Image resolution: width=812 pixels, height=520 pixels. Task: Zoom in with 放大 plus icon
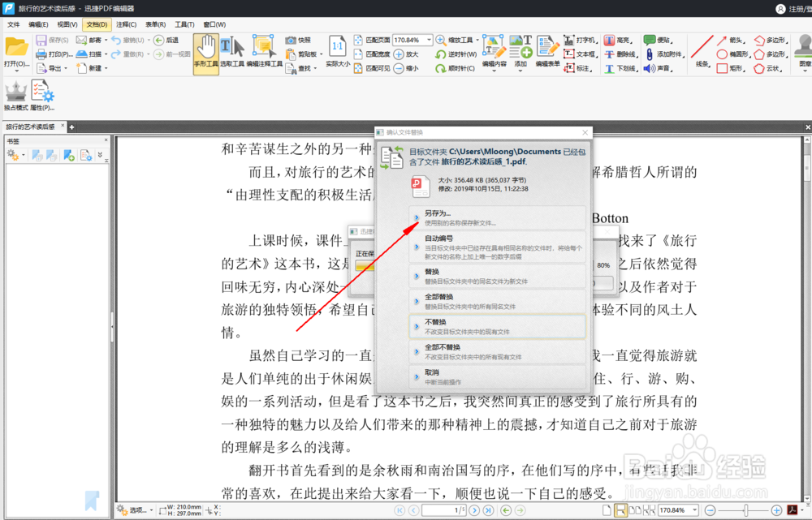click(406, 54)
